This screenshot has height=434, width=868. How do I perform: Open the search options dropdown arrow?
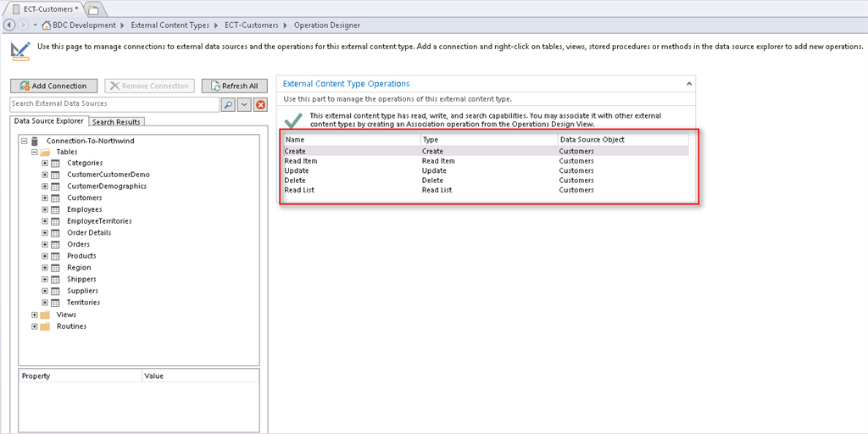pos(244,104)
